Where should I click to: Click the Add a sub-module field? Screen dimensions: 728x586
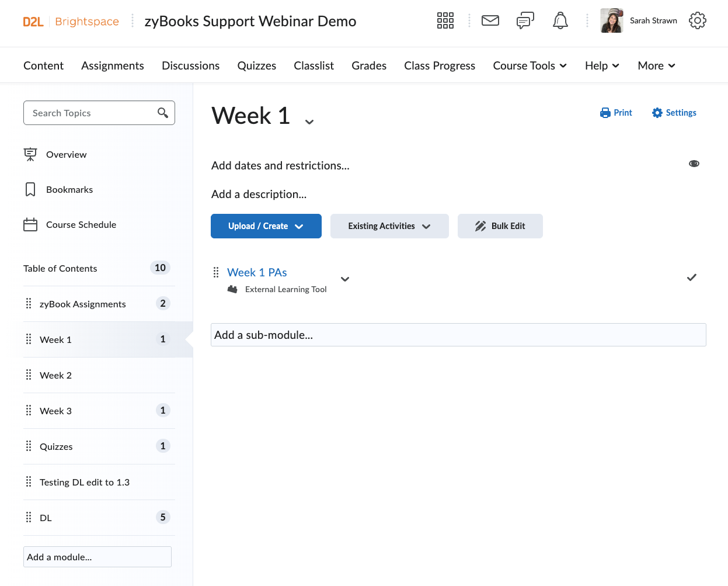pos(458,335)
